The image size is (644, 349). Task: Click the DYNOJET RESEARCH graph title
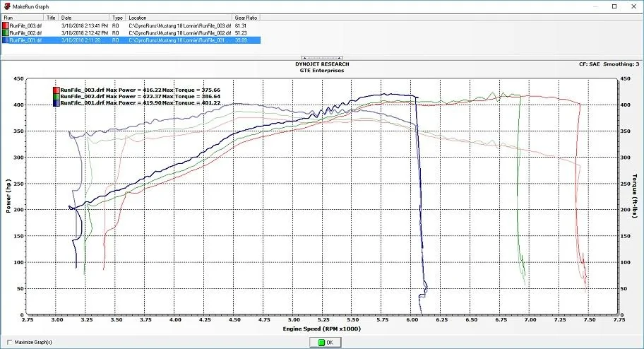click(x=322, y=64)
